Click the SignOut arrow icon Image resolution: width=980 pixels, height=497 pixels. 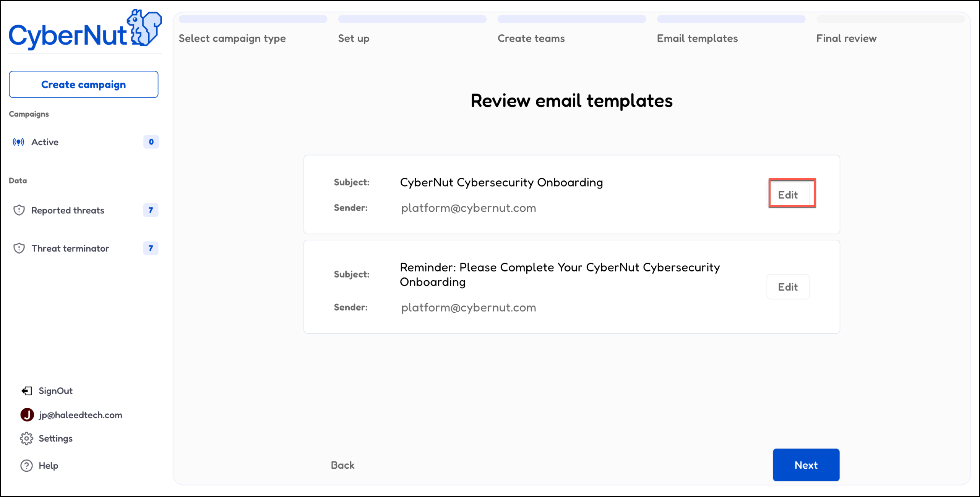(26, 391)
